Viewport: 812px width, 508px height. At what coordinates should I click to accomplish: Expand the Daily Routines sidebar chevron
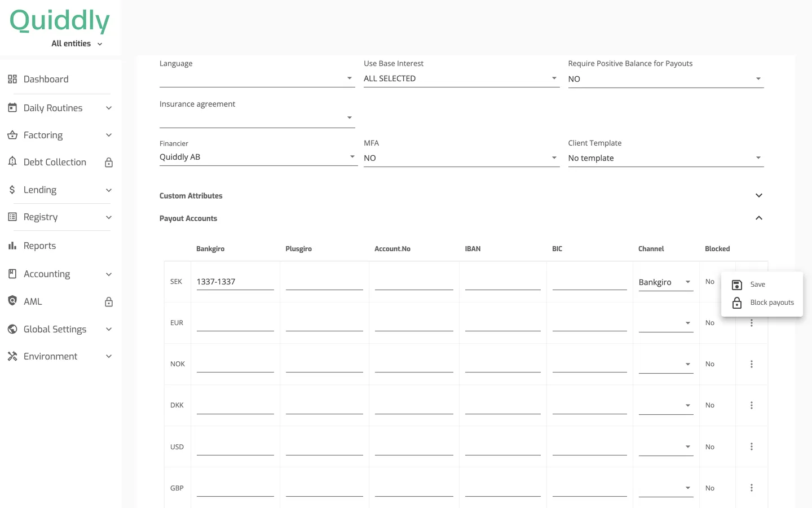pyautogui.click(x=109, y=108)
